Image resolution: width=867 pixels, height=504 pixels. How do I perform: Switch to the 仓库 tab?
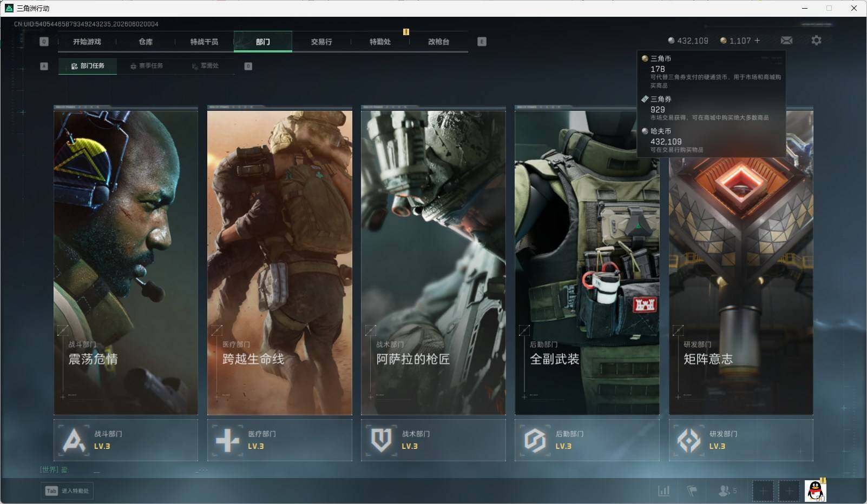click(x=146, y=42)
